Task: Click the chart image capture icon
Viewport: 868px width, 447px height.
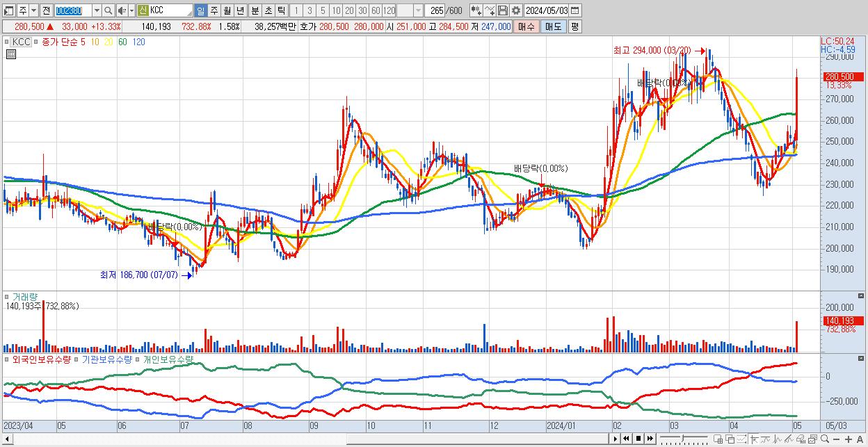Action: coord(813,439)
